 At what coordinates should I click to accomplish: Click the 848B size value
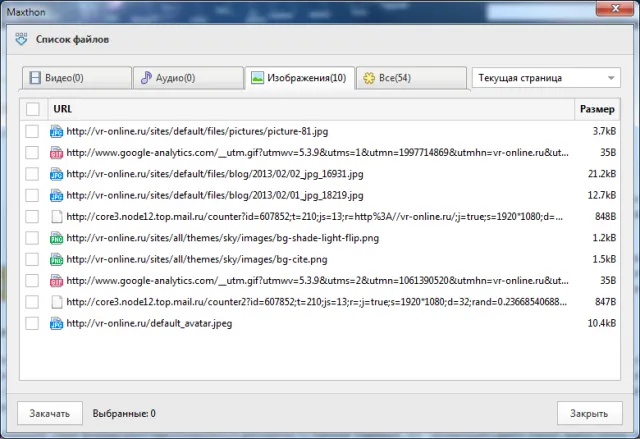coord(605,217)
